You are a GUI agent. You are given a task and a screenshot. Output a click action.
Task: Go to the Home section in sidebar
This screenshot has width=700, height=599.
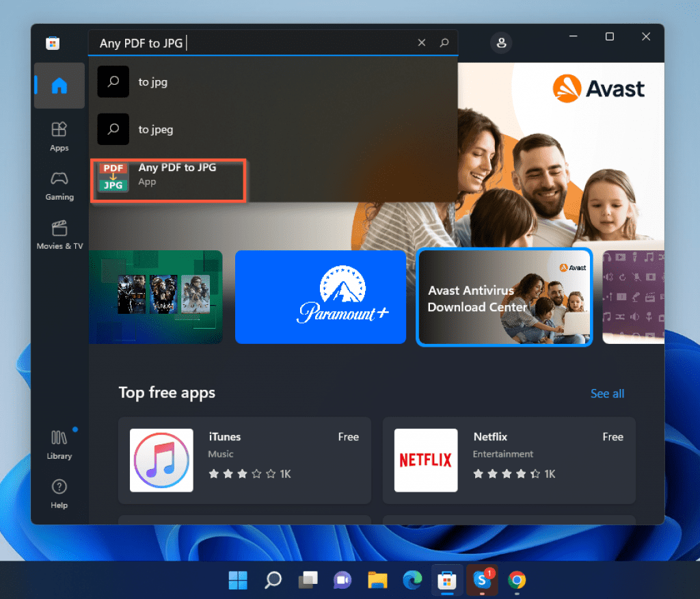pos(59,85)
